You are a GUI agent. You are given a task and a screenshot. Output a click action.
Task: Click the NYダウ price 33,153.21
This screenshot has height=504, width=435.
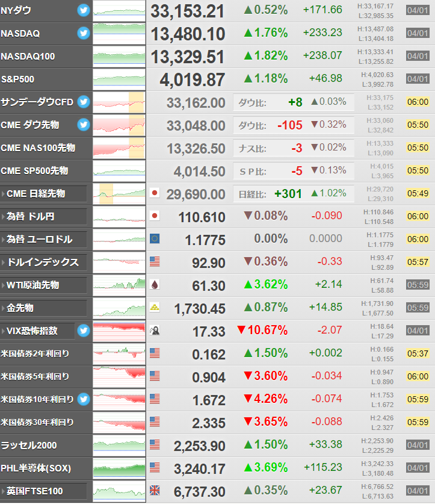(188, 11)
